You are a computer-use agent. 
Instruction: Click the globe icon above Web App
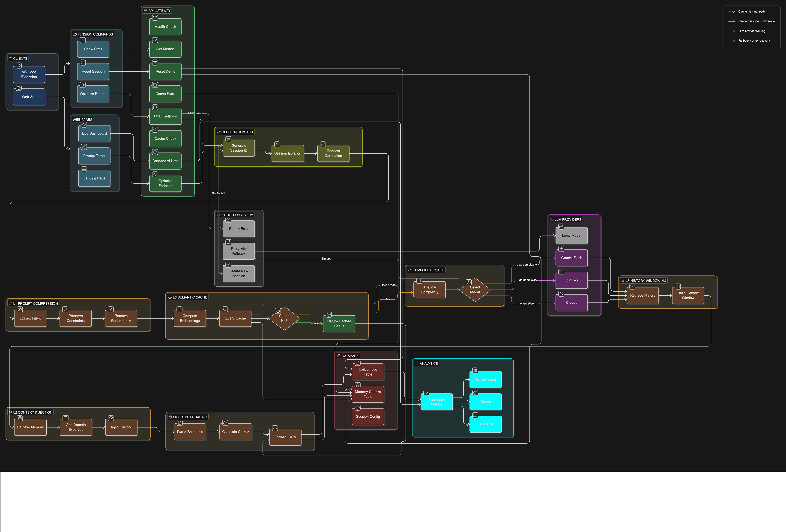click(x=19, y=88)
